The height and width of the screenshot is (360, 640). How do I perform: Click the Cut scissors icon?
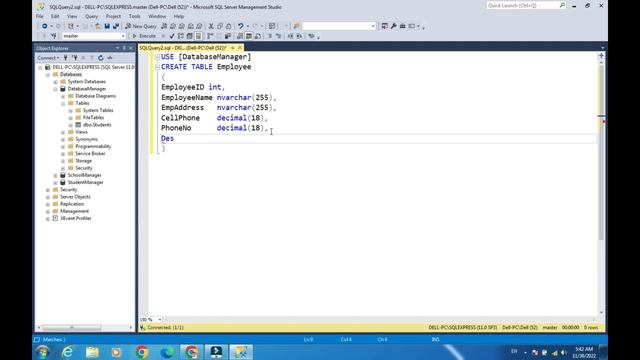tap(211, 26)
